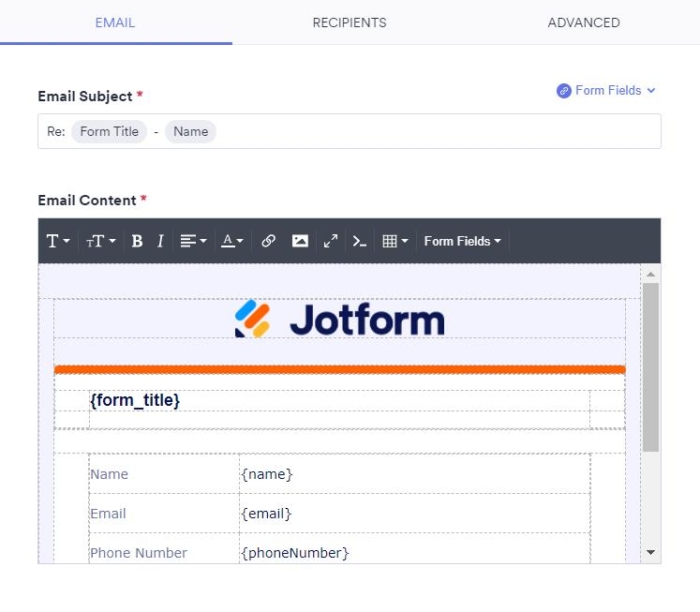Open the text alignment dropdown

[x=193, y=241]
